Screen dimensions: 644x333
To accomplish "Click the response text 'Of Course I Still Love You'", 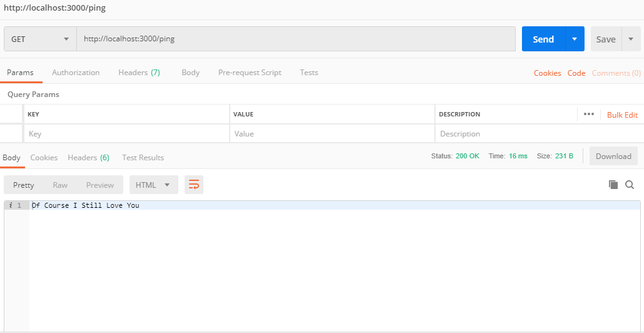I will click(85, 205).
